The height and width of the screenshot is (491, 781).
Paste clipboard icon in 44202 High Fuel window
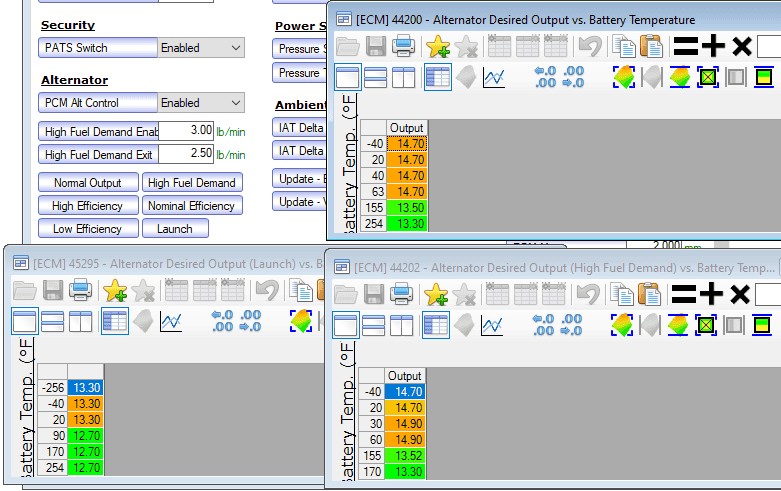[x=650, y=294]
